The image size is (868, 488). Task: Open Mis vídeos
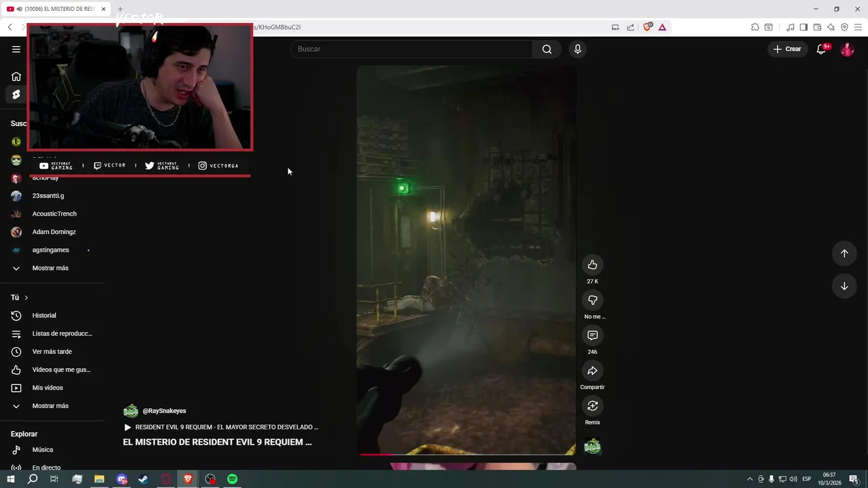tap(47, 388)
